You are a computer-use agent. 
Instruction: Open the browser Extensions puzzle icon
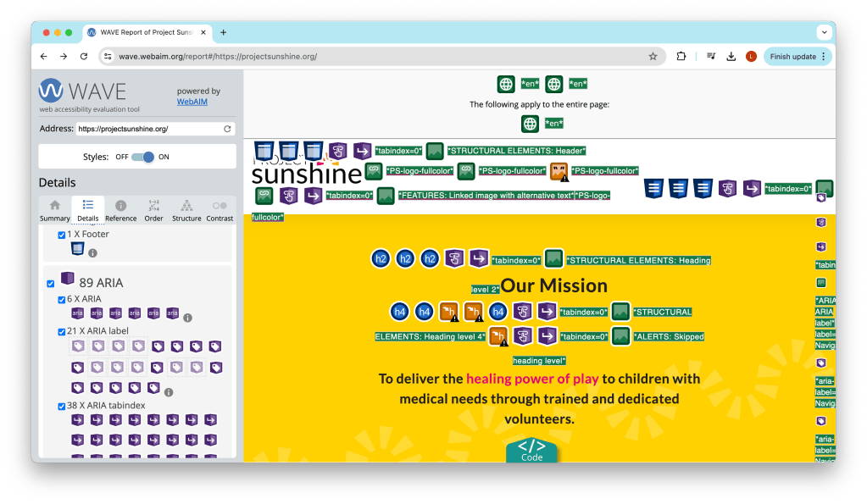pyautogui.click(x=681, y=57)
